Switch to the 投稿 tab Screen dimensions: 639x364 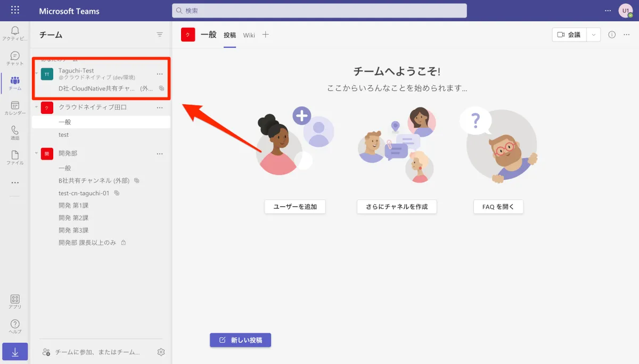[x=230, y=35]
